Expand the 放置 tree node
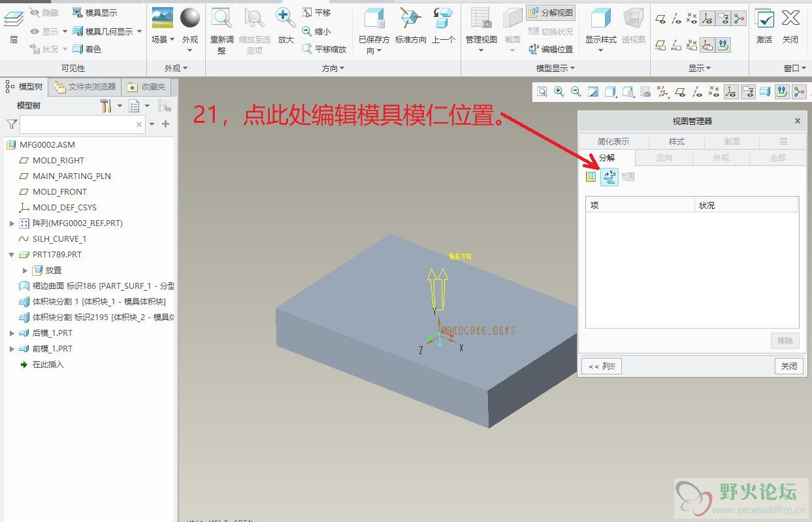The height and width of the screenshot is (522, 812). pyautogui.click(x=25, y=270)
